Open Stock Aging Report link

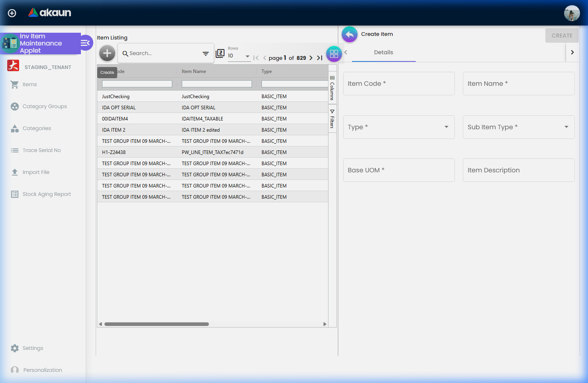point(46,194)
